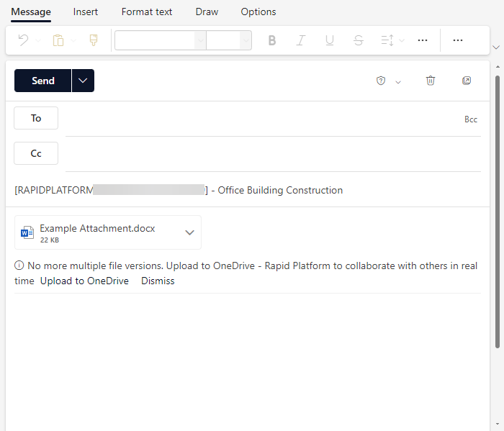Image resolution: width=504 pixels, height=431 pixels.
Task: Click the Undo icon in toolbar
Action: 23,40
